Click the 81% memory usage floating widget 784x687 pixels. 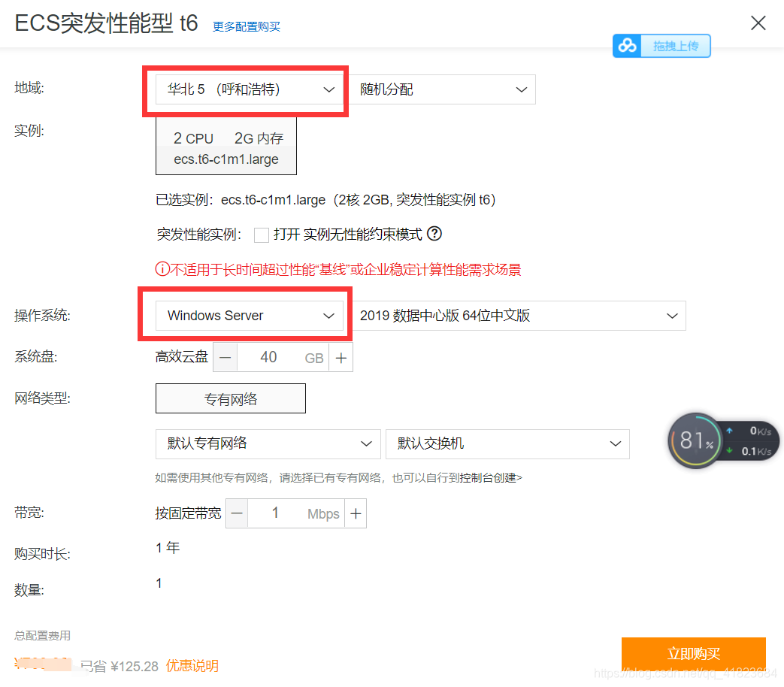tap(695, 440)
